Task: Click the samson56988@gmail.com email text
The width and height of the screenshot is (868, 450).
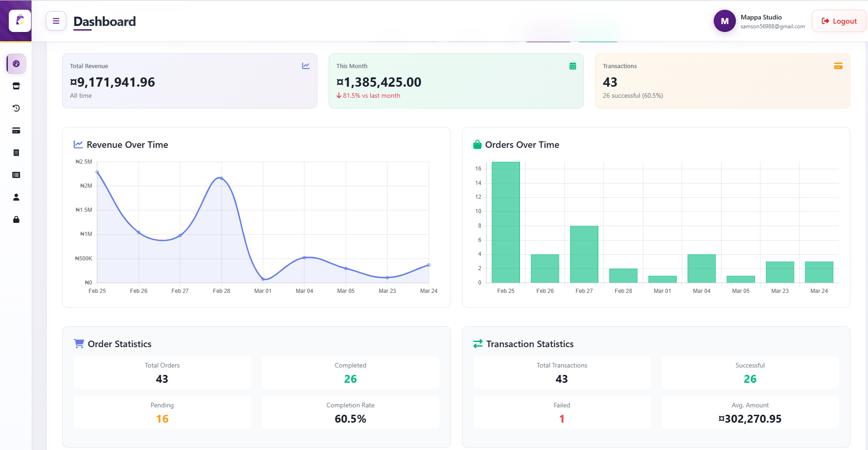Action: click(772, 26)
